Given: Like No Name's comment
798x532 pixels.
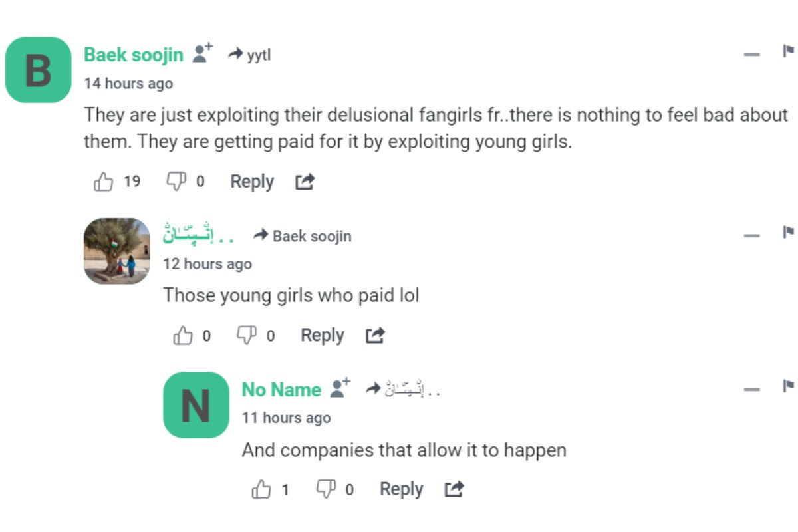Looking at the screenshot, I should 261,490.
